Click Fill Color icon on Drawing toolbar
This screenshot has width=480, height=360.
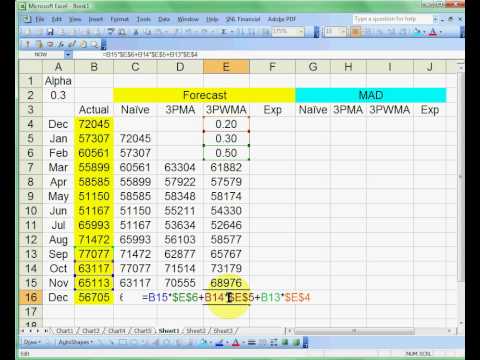click(x=203, y=342)
